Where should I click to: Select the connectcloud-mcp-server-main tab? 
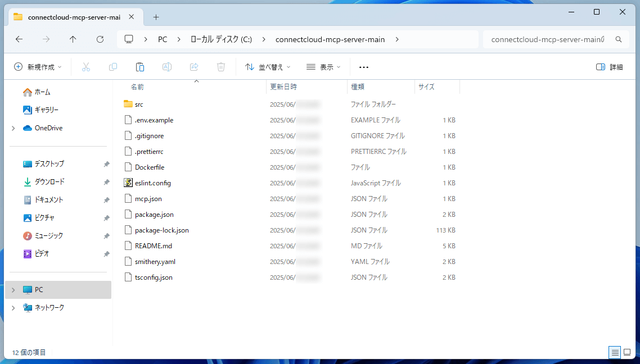coord(73,17)
